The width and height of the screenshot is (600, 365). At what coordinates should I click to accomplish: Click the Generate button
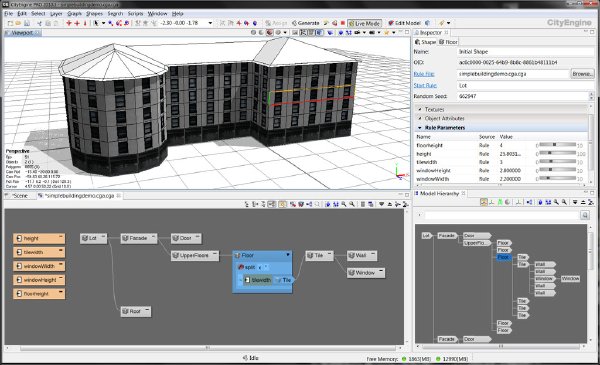coord(305,23)
